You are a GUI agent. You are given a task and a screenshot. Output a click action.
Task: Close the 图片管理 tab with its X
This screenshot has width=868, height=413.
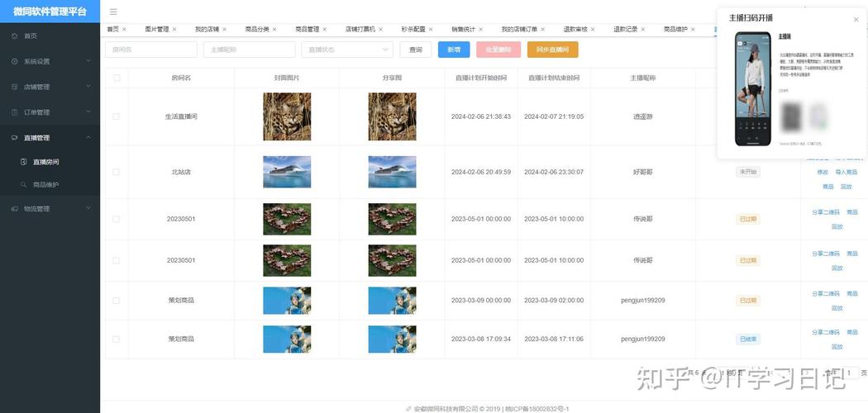[174, 29]
